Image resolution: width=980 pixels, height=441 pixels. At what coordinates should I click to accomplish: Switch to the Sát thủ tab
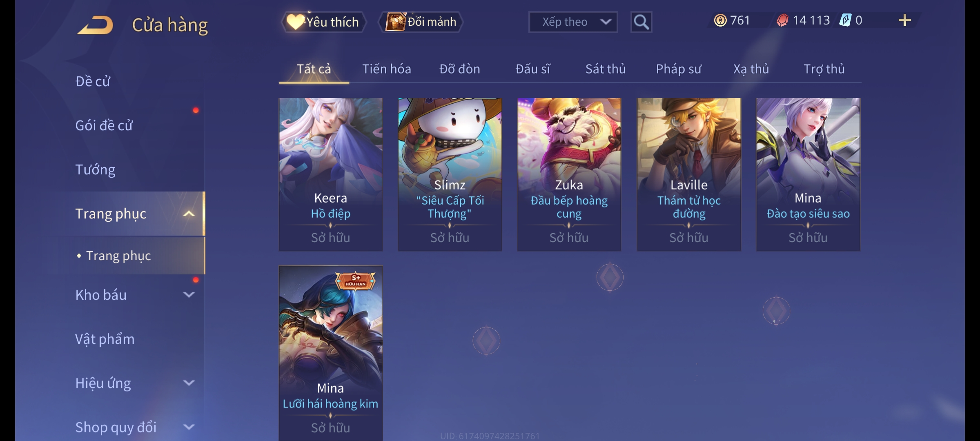pyautogui.click(x=606, y=69)
